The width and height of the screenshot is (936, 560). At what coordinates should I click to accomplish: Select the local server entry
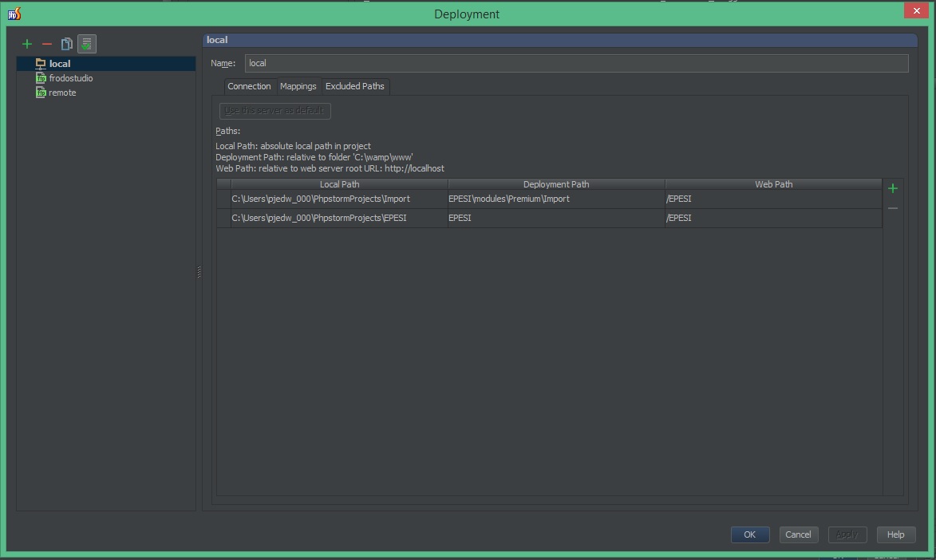(106, 63)
